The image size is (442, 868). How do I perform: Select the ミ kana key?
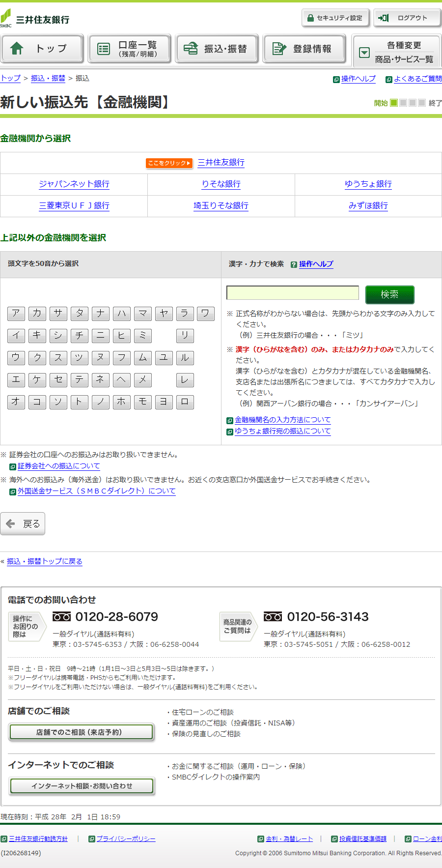click(x=143, y=336)
